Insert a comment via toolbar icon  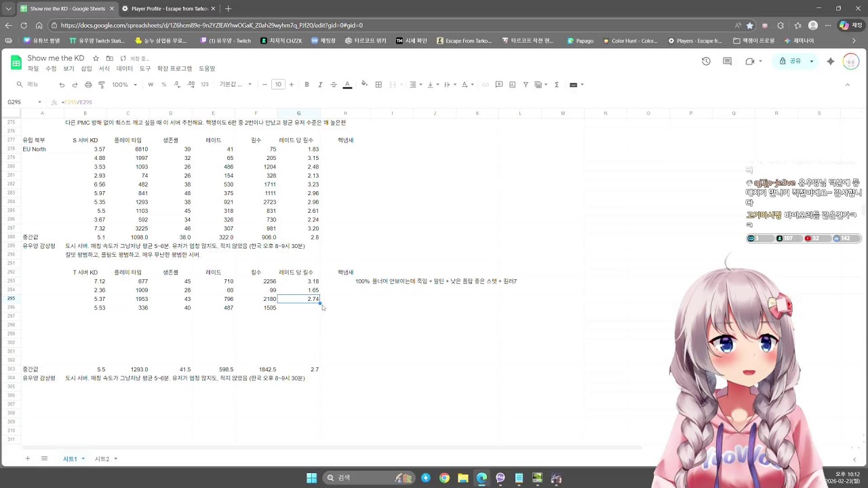coord(499,85)
